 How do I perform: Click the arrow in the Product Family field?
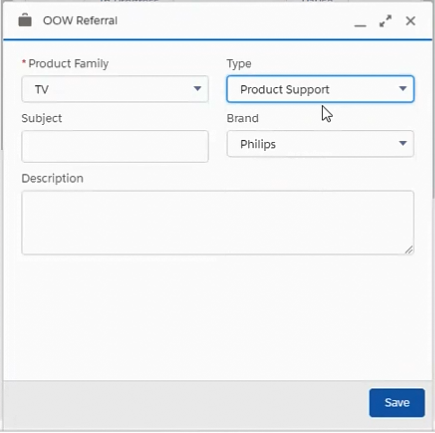197,89
